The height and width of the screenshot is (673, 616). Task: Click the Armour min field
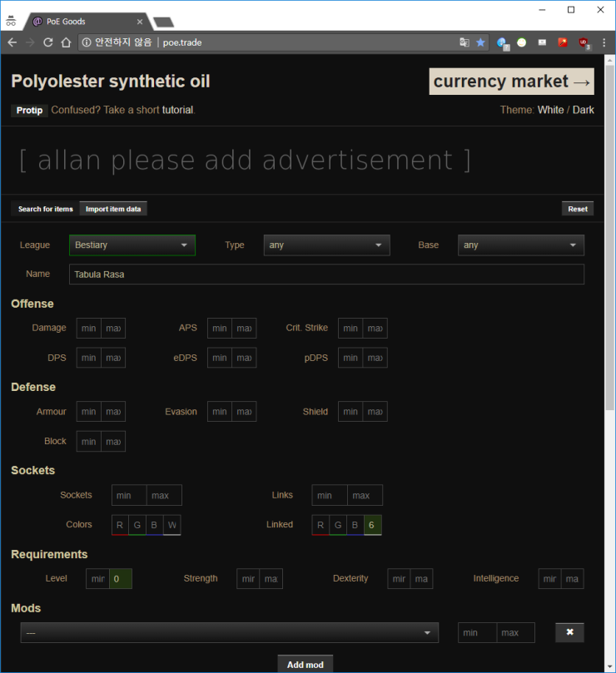89,412
